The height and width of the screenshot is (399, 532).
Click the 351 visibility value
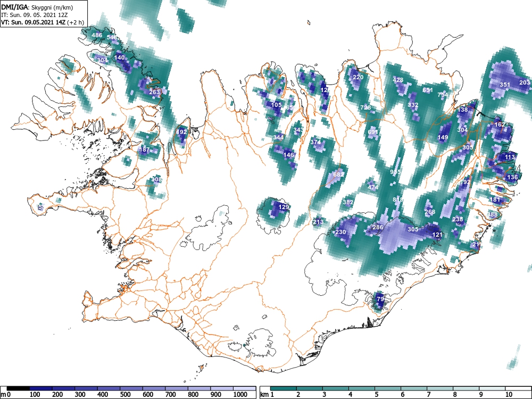[505, 85]
